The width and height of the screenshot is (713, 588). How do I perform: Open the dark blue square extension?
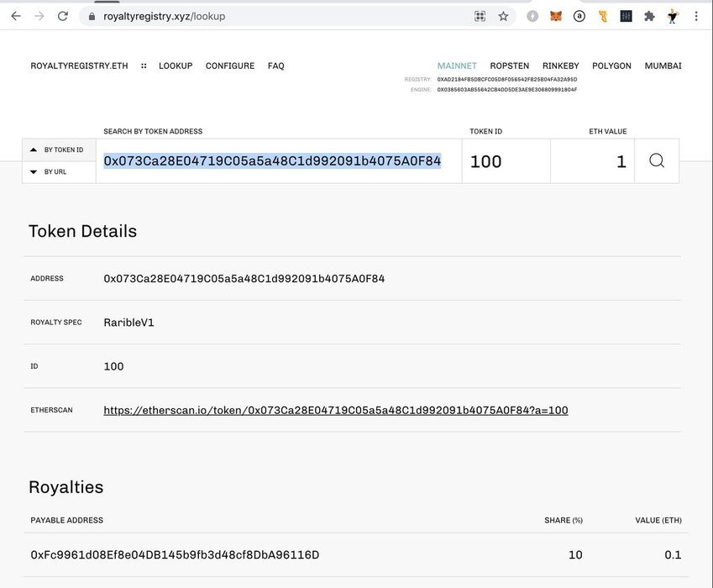626,16
